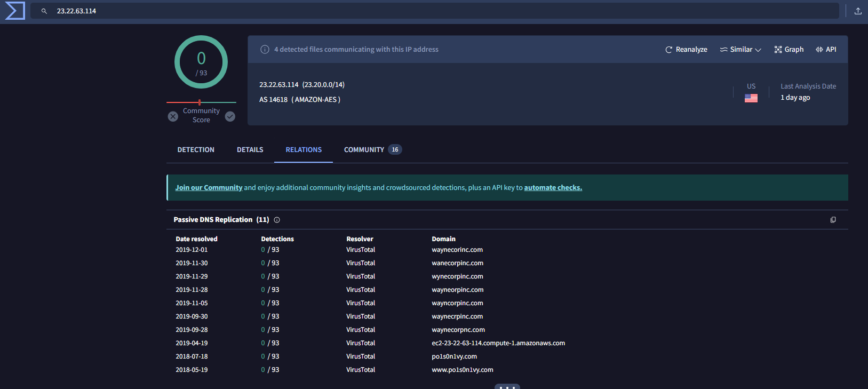Image resolution: width=868 pixels, height=389 pixels.
Task: Switch to the DETAILS tab
Action: pyautogui.click(x=250, y=150)
